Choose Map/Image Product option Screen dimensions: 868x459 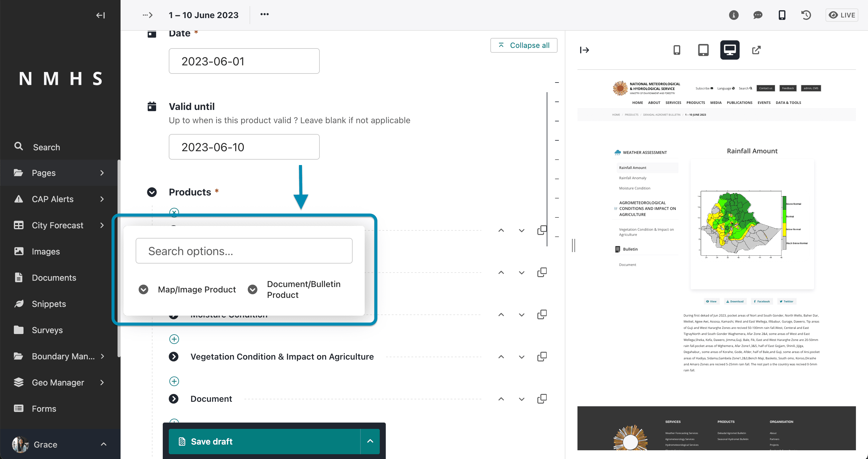[x=187, y=290]
